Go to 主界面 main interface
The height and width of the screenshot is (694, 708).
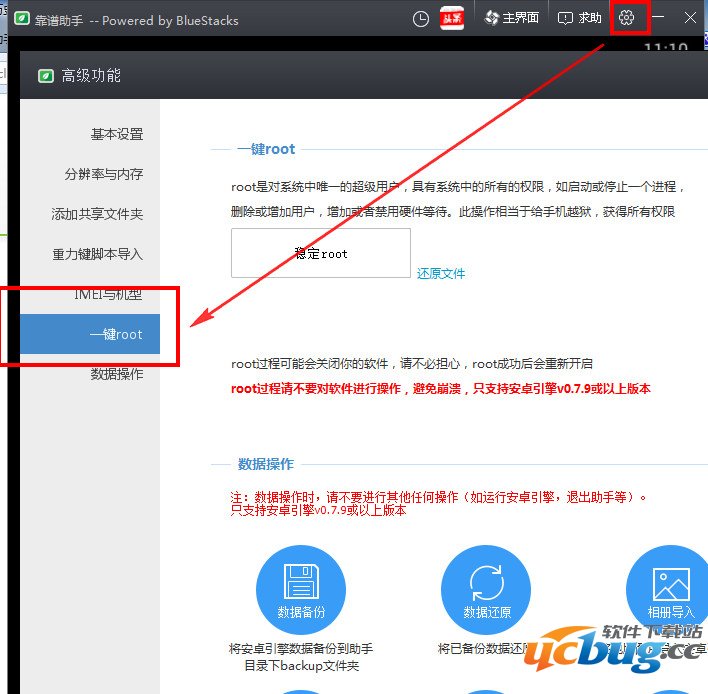(512, 18)
